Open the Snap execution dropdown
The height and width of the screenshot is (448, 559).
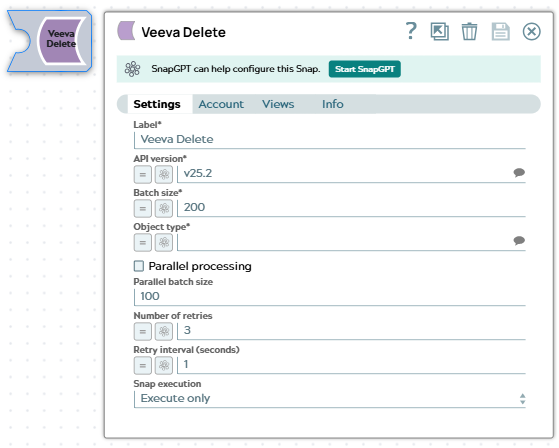(330, 399)
